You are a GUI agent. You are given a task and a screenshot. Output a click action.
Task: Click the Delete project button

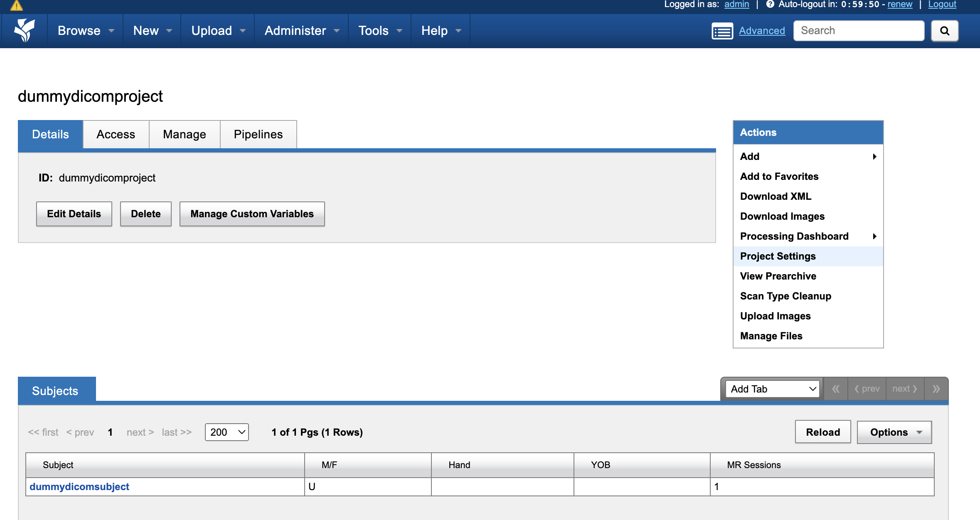tap(146, 214)
